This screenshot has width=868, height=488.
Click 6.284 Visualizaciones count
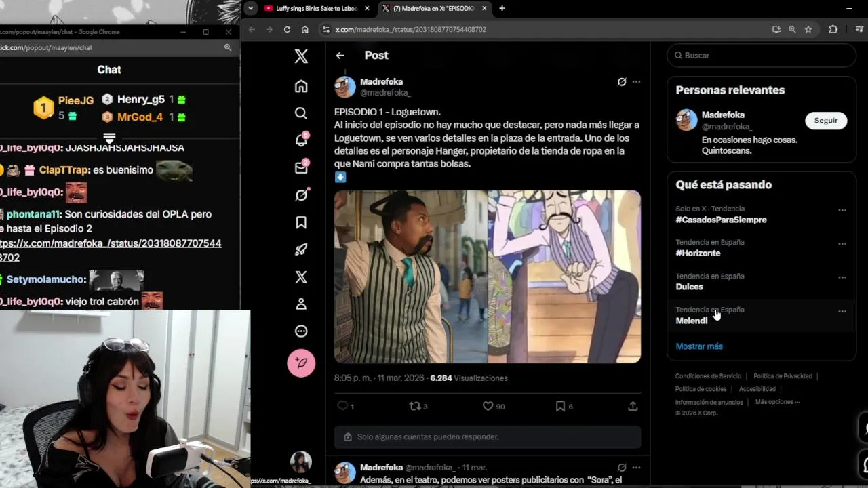pyautogui.click(x=469, y=378)
